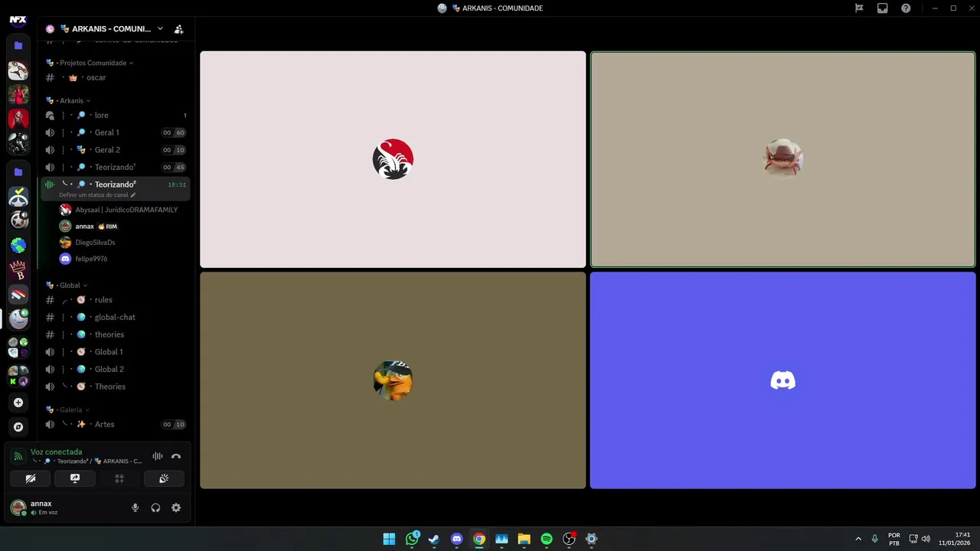Open the rules text channel
980x551 pixels.
115,300
